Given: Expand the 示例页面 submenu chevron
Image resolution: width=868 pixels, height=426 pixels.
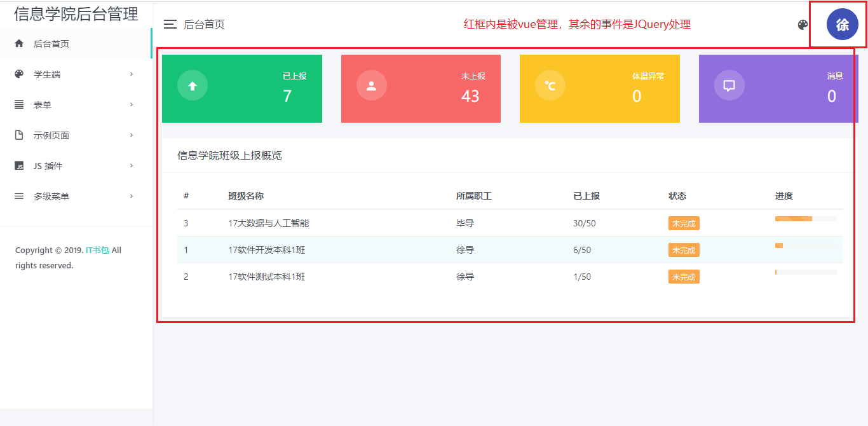Looking at the screenshot, I should point(132,135).
